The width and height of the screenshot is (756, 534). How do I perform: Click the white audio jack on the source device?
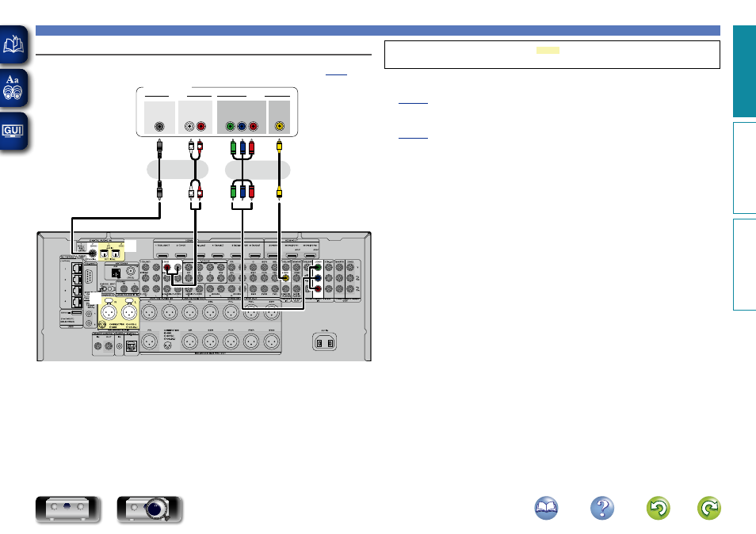click(189, 127)
